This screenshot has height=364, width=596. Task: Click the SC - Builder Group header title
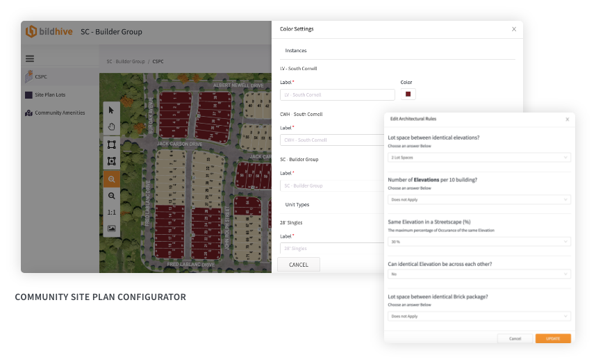click(x=111, y=32)
